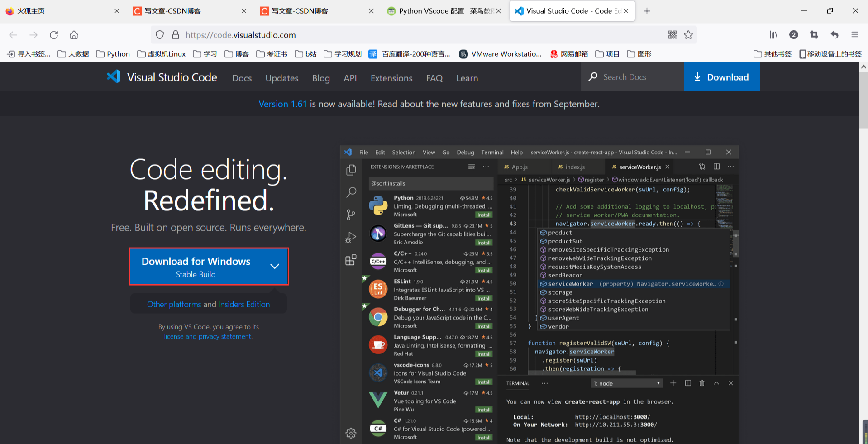Click the Search Docs field

coord(633,77)
